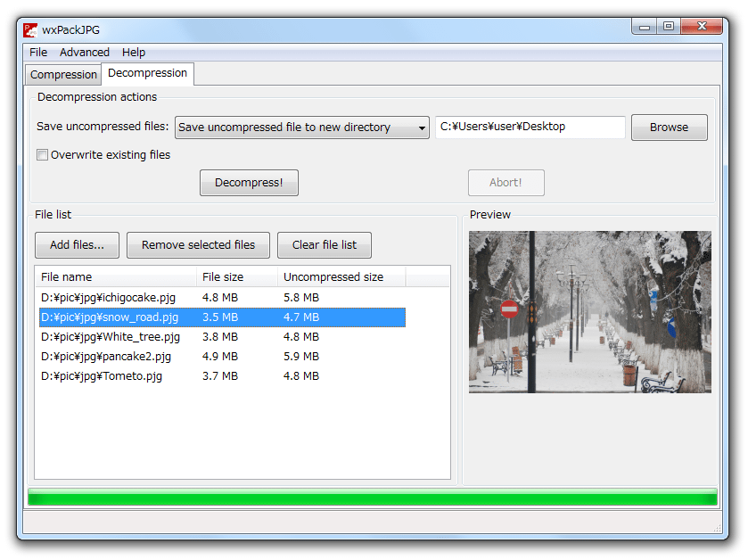Click the green progress bar
This screenshot has height=560, width=748.
[x=373, y=497]
